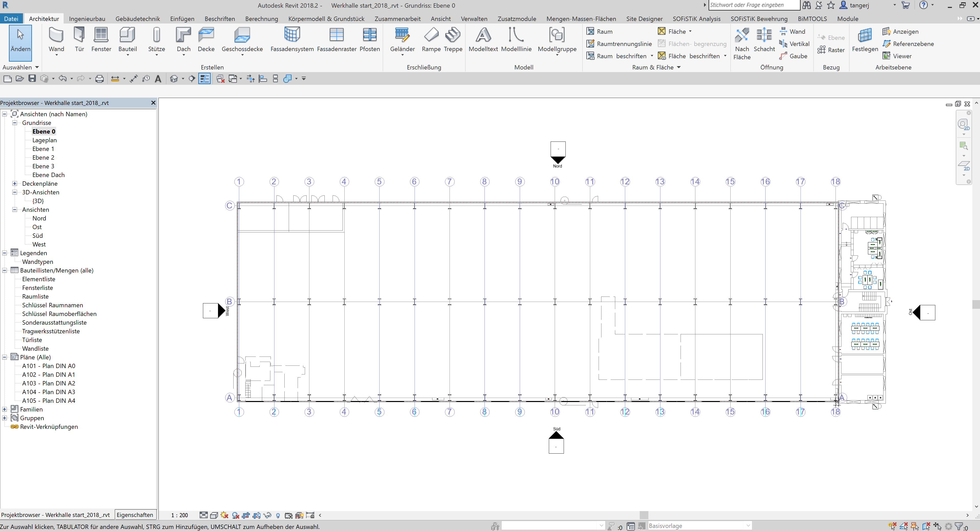Save the project from quick access toolbar

click(x=32, y=78)
